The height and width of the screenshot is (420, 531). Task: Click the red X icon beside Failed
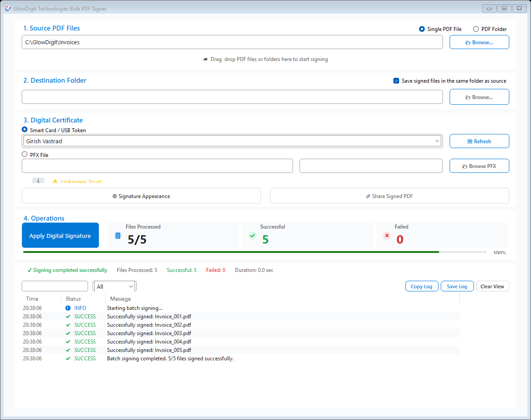(x=387, y=236)
